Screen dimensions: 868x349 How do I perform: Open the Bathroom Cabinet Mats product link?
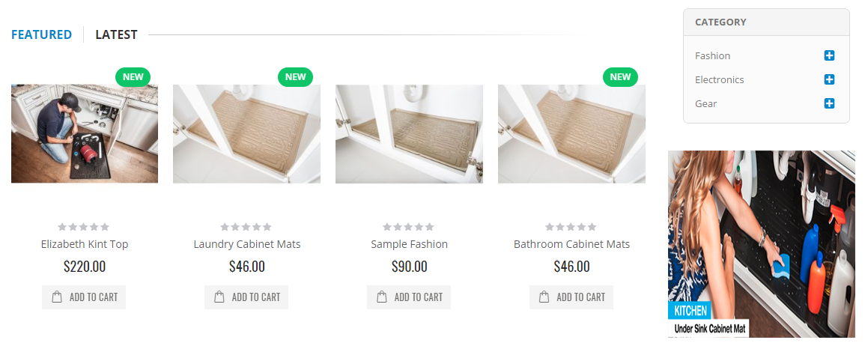(571, 244)
